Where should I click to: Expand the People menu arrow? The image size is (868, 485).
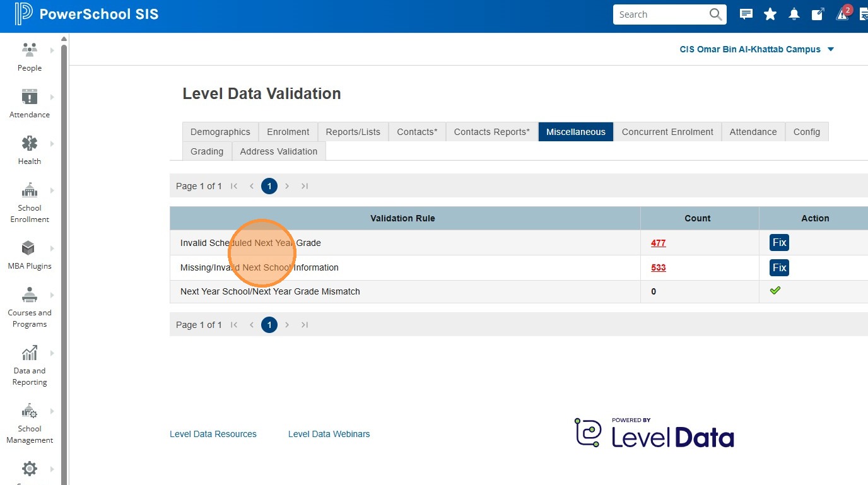52,50
